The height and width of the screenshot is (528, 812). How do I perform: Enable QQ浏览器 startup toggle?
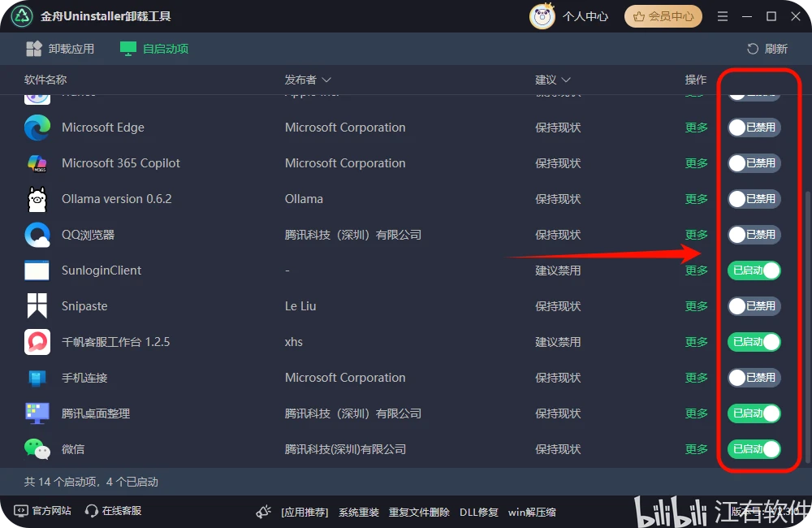(754, 235)
